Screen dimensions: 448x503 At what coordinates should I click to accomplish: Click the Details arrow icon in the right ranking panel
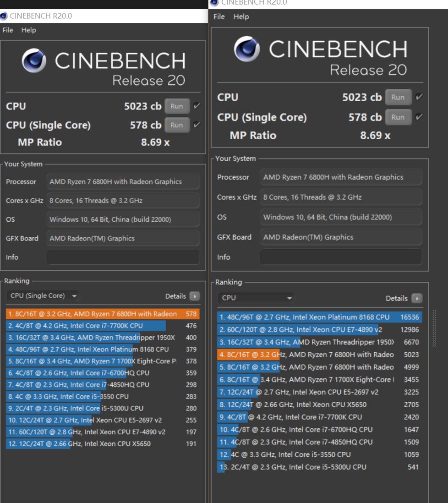pos(416,298)
